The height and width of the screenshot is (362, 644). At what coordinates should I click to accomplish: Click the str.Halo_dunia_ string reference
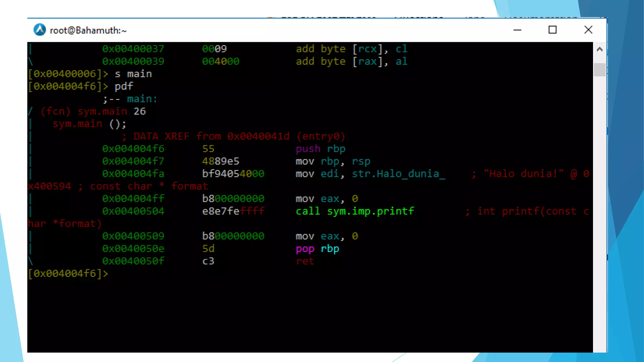click(398, 174)
